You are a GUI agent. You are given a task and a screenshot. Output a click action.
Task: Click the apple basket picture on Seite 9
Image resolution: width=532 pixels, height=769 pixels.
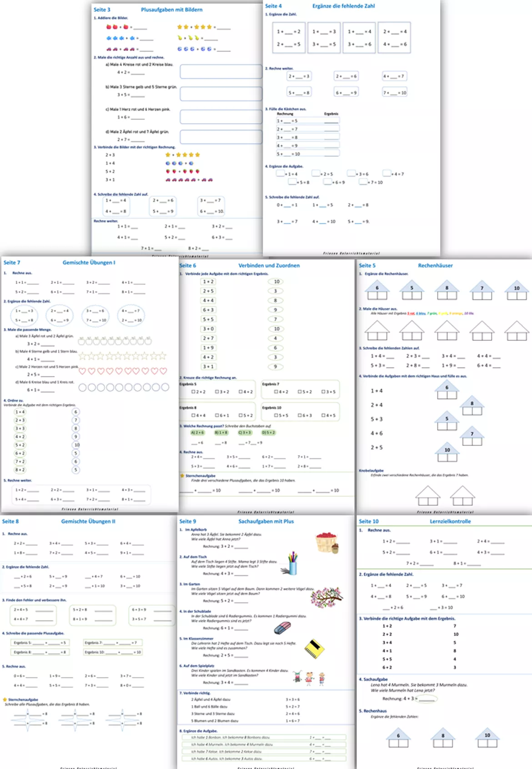[x=327, y=542]
